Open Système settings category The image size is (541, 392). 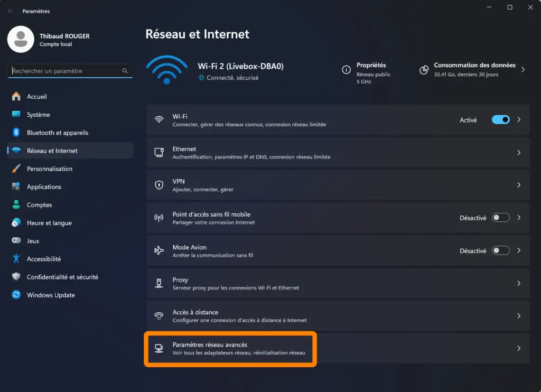click(x=70, y=114)
